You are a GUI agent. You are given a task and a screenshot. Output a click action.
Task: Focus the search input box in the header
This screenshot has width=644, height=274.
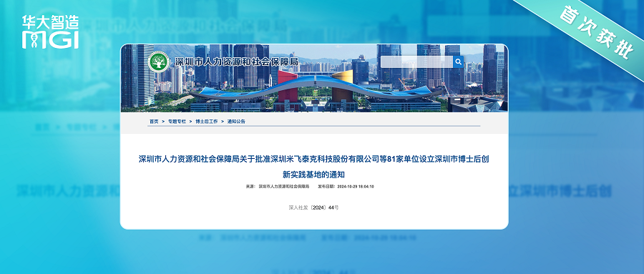tap(417, 62)
